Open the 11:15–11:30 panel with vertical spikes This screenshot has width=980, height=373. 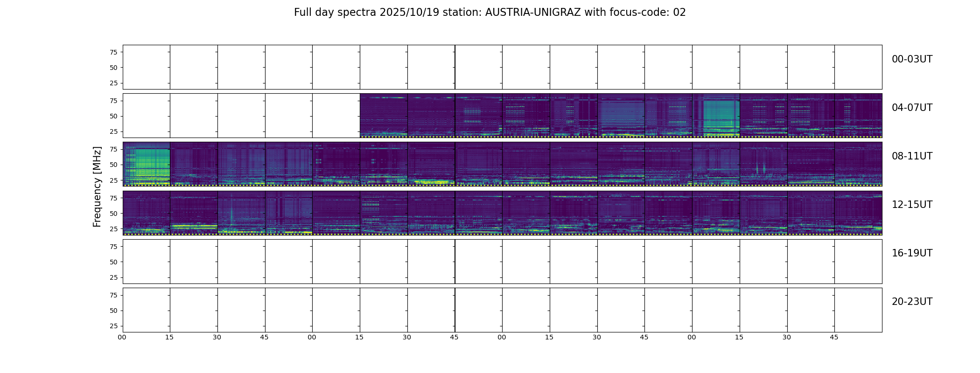click(x=763, y=164)
